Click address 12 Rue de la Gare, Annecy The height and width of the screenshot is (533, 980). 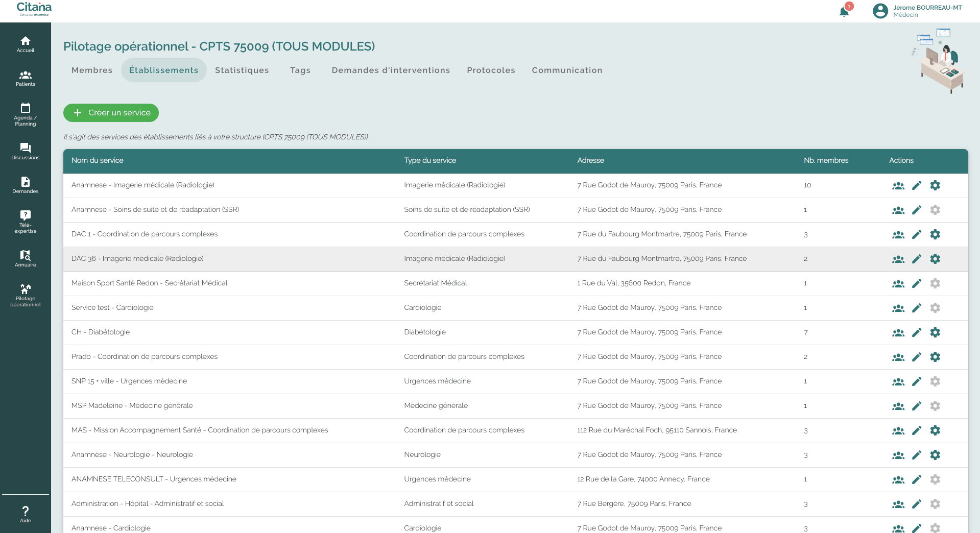643,479
